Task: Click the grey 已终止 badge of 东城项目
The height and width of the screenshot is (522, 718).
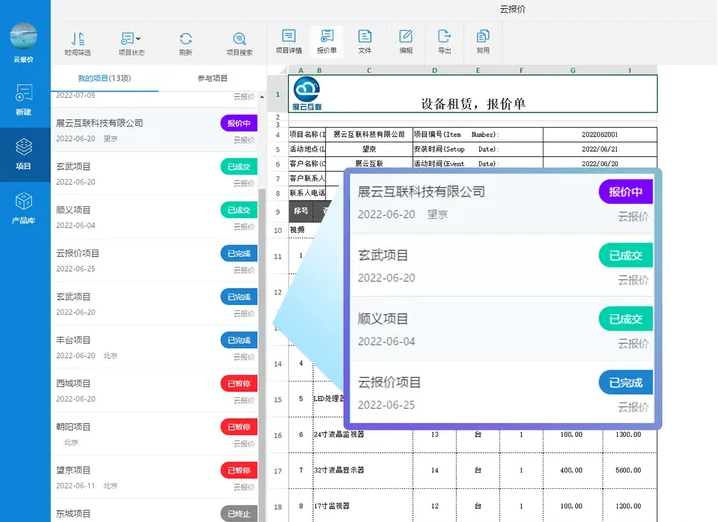Action: [x=239, y=513]
